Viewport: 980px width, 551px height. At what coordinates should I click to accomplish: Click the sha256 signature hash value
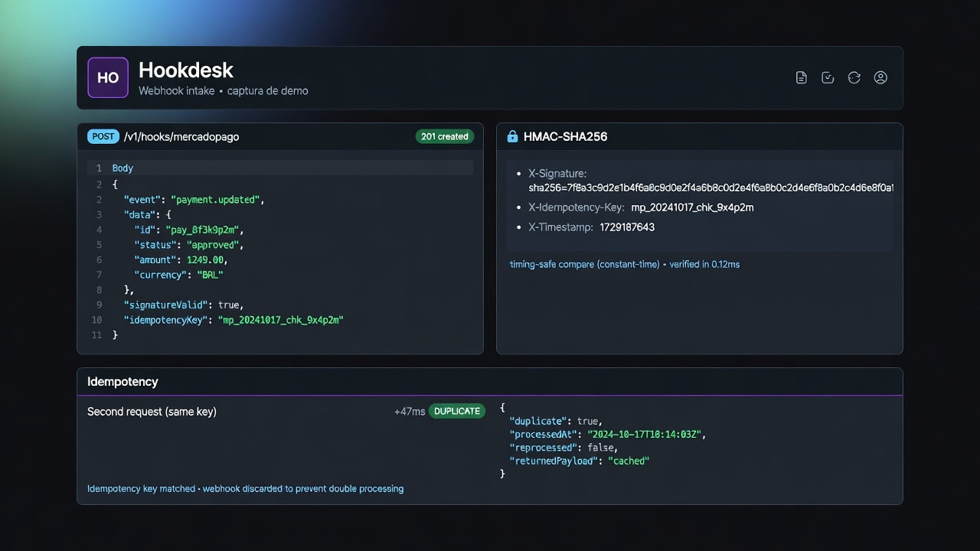(710, 187)
